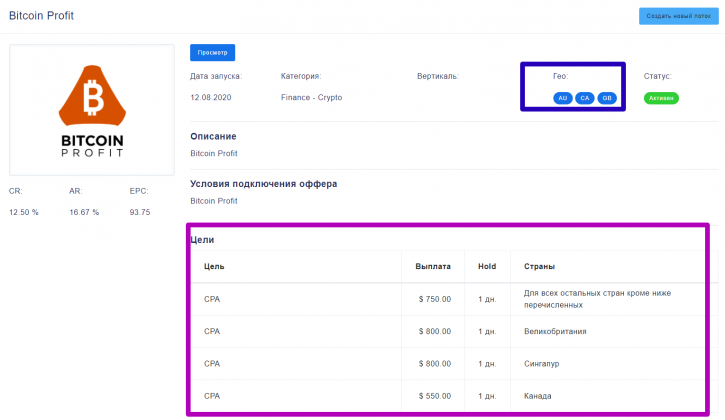Click the EPC: label
This screenshot has height=420, width=725.
pyautogui.click(x=139, y=191)
